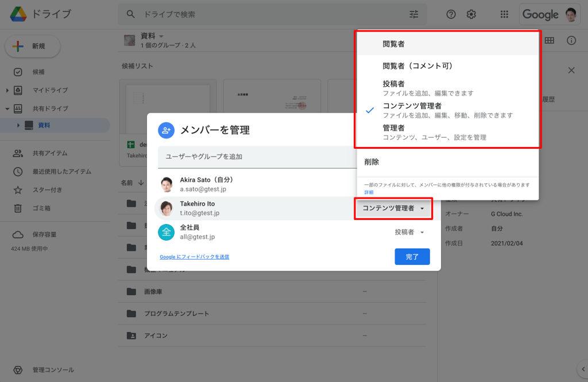The height and width of the screenshot is (382, 588).
Task: Open スター付き starred items
Action: tap(47, 190)
